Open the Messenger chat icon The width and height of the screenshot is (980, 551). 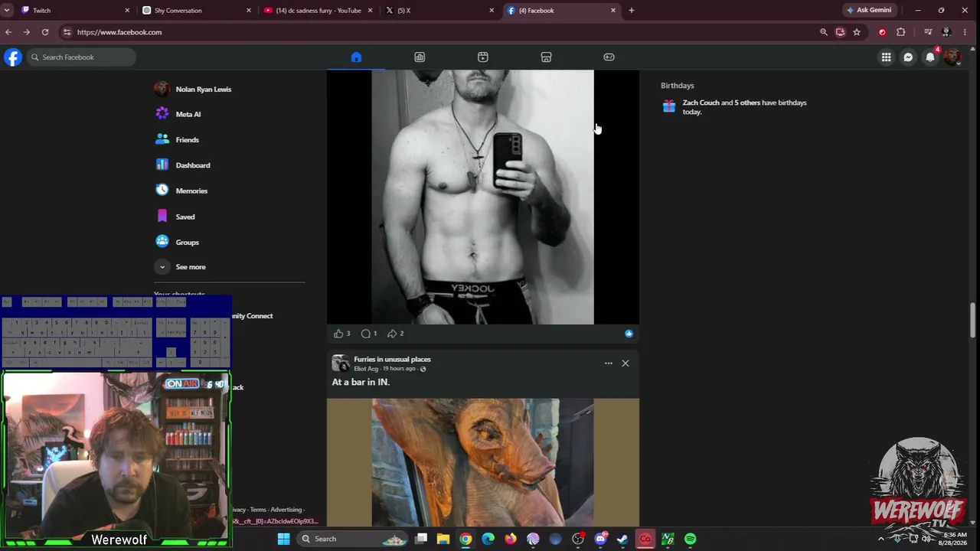(x=908, y=57)
